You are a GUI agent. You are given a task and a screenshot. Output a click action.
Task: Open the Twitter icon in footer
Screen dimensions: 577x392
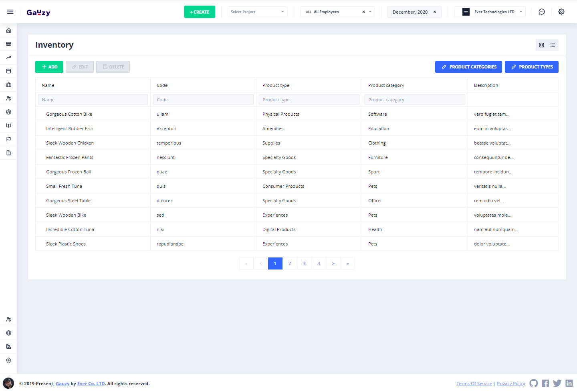[x=557, y=383]
